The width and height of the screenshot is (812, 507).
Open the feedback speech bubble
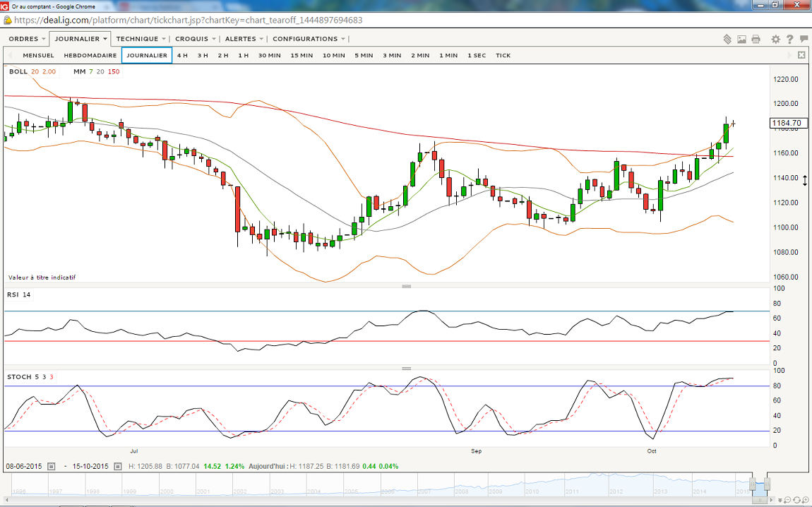pyautogui.click(x=803, y=40)
